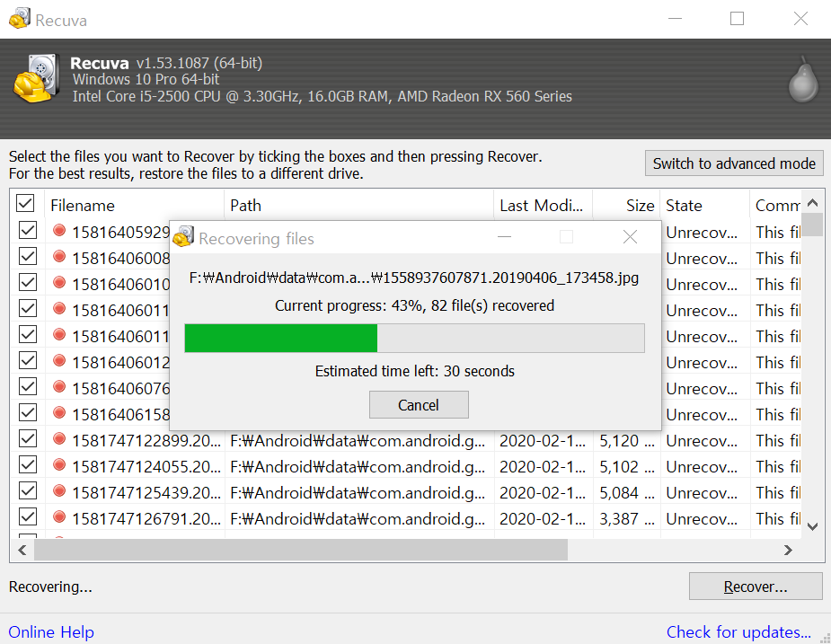831x644 pixels.
Task: Click the size cell showing 3,387
Action: coord(627,518)
